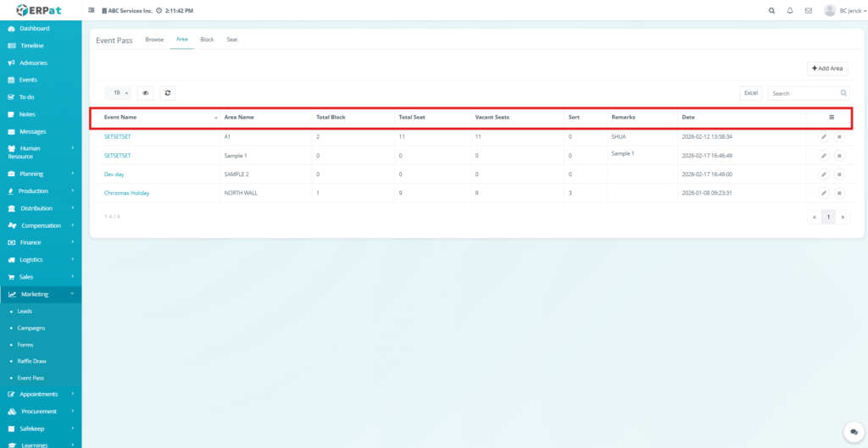Click the Add Area button
The height and width of the screenshot is (448, 868).
click(x=827, y=69)
